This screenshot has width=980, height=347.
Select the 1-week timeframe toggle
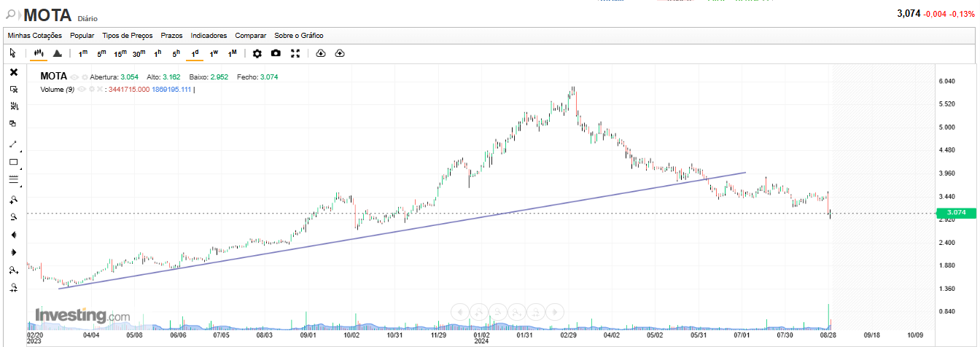pyautogui.click(x=214, y=53)
